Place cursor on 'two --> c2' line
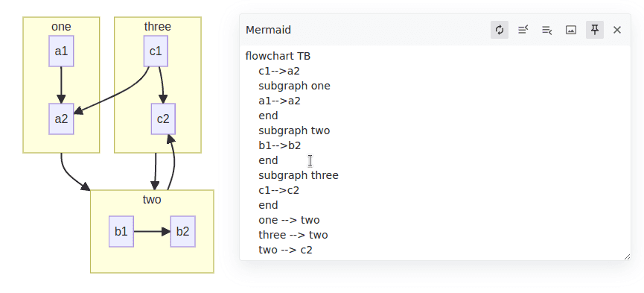This screenshot has height=293, width=644. pyautogui.click(x=285, y=249)
